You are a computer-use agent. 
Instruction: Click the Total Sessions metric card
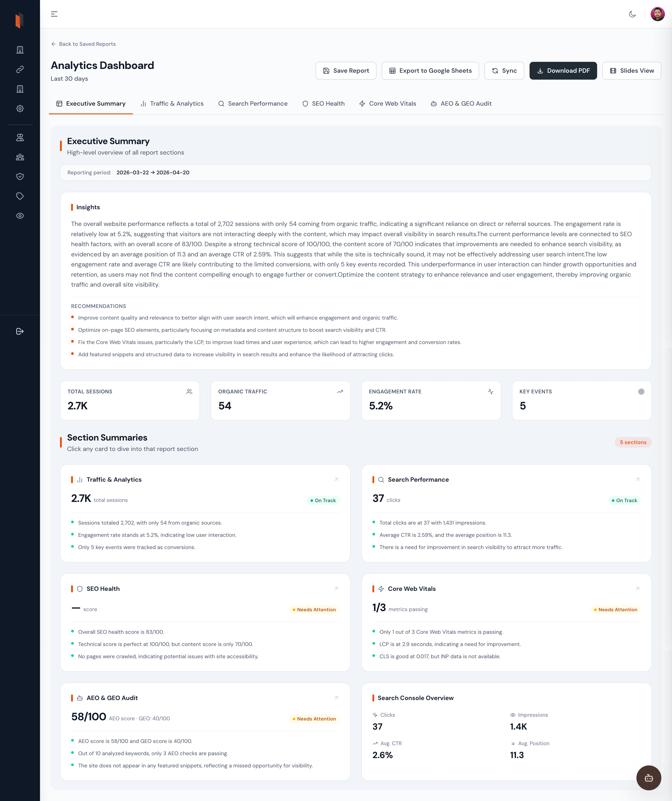click(x=130, y=400)
